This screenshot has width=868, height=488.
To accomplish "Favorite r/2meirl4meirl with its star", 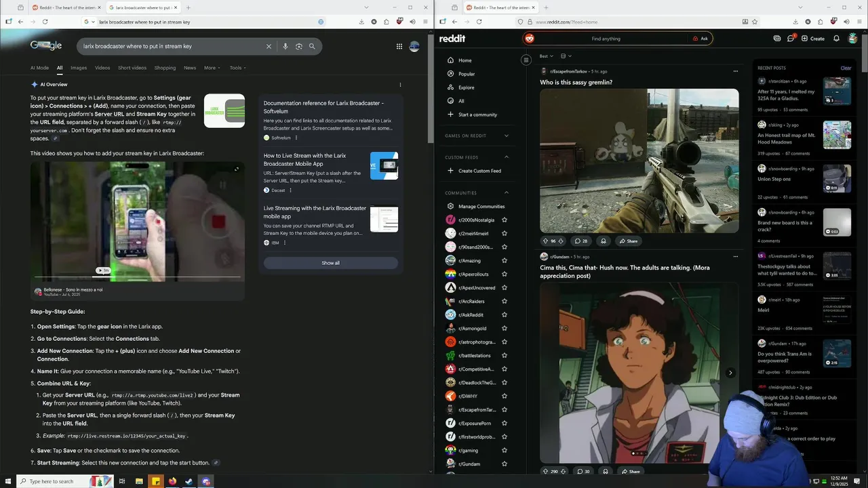I will 505,233.
